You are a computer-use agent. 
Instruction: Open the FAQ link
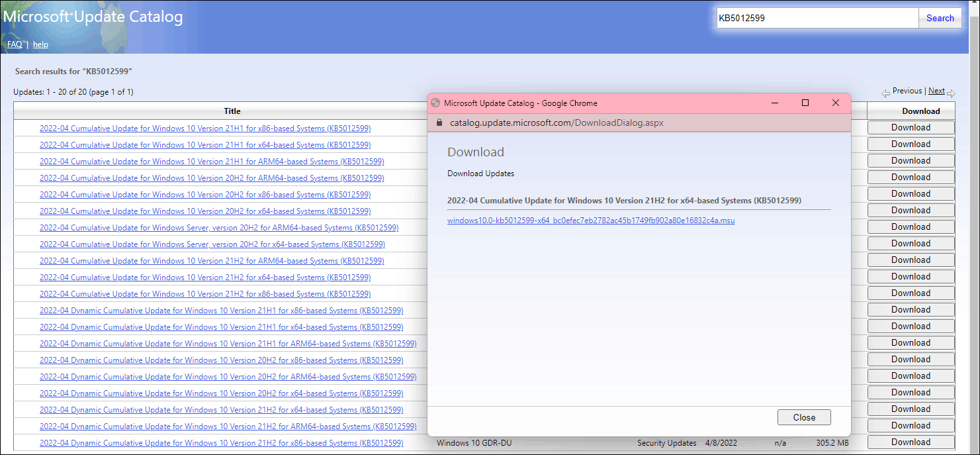15,44
